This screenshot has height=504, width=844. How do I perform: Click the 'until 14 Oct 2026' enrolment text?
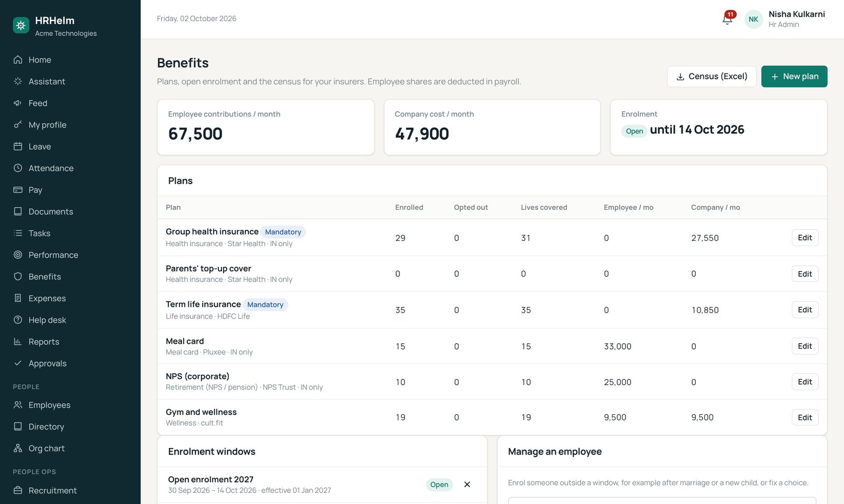[x=697, y=130]
